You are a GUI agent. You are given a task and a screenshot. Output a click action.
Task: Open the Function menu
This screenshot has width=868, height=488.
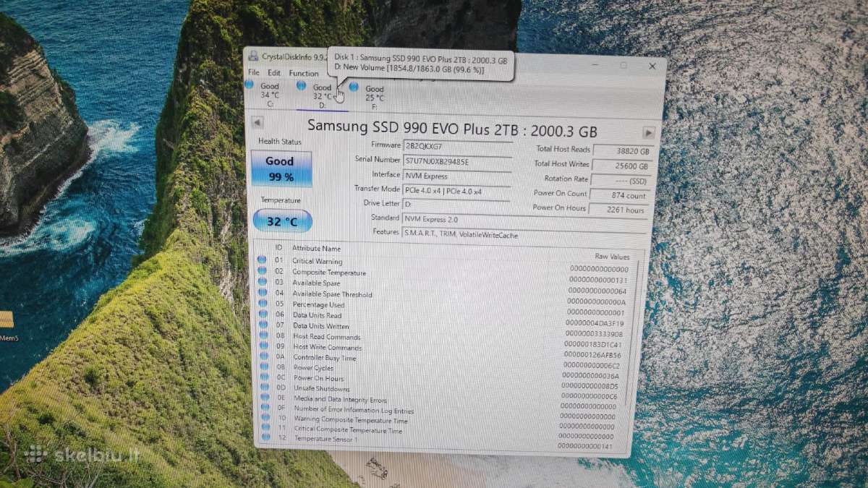304,73
